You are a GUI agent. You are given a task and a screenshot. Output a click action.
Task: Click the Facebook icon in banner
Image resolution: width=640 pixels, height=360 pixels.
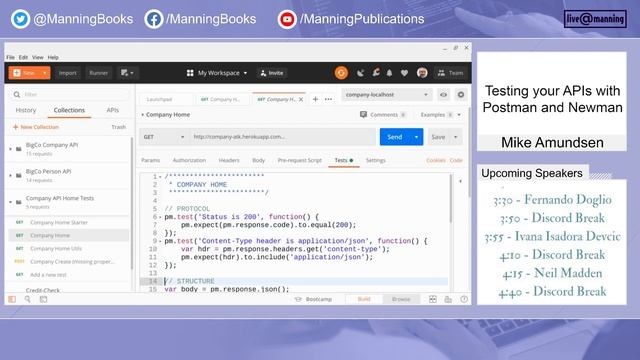pos(153,19)
